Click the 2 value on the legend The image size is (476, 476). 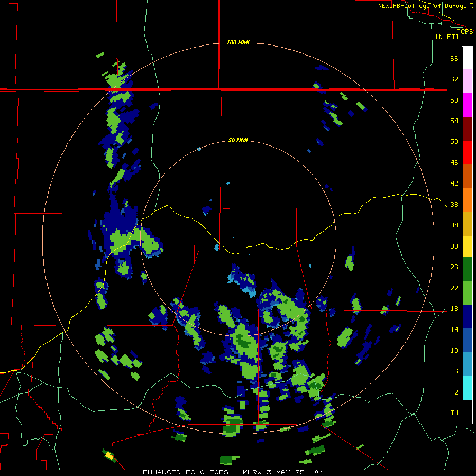456,392
